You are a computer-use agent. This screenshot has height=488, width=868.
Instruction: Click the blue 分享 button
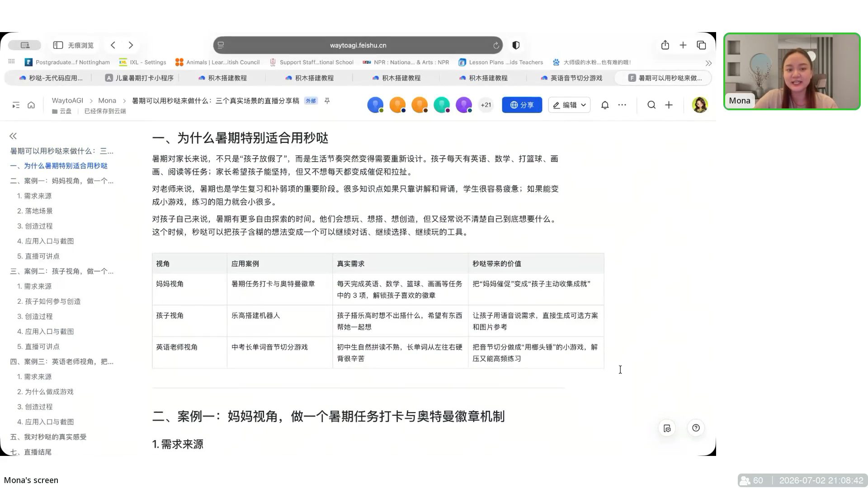coord(522,105)
